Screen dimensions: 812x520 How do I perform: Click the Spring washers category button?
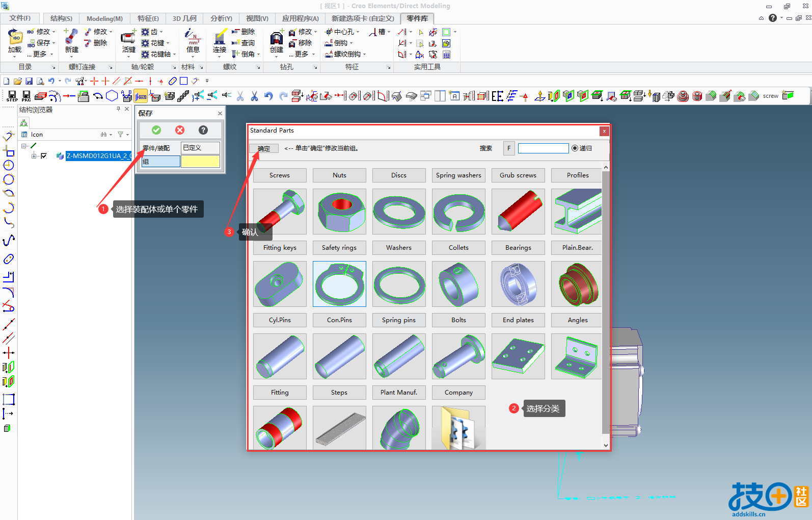click(x=458, y=175)
